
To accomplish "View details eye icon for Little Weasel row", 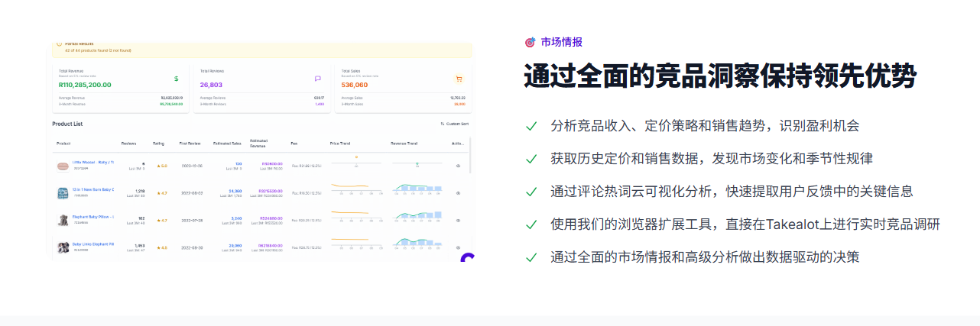I will coord(458,166).
